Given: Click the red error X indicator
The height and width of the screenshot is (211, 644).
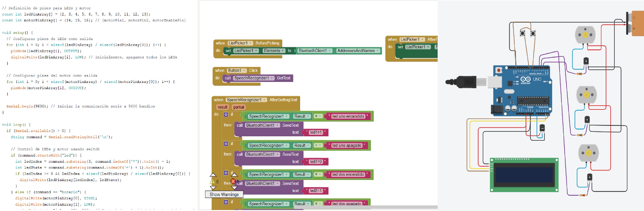Looking at the screenshot, I should [x=233, y=181].
